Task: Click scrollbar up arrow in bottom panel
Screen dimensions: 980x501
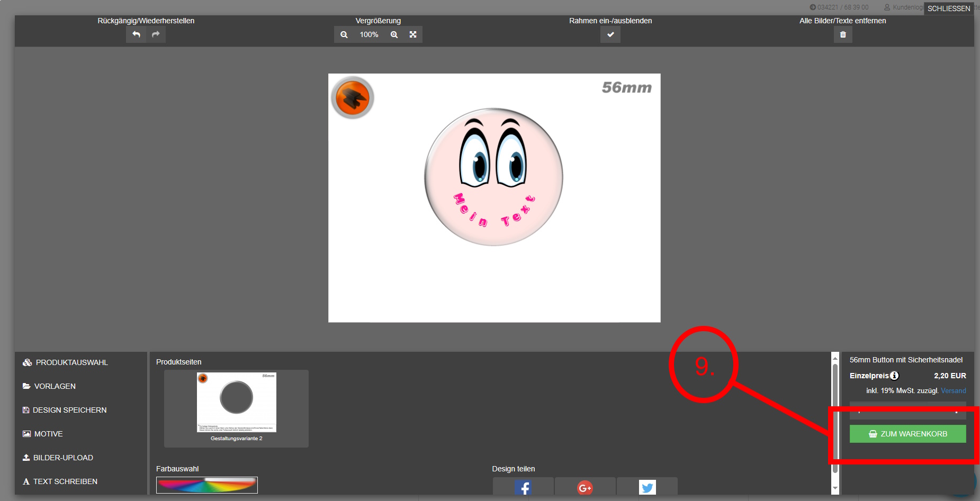Action: [x=835, y=358]
